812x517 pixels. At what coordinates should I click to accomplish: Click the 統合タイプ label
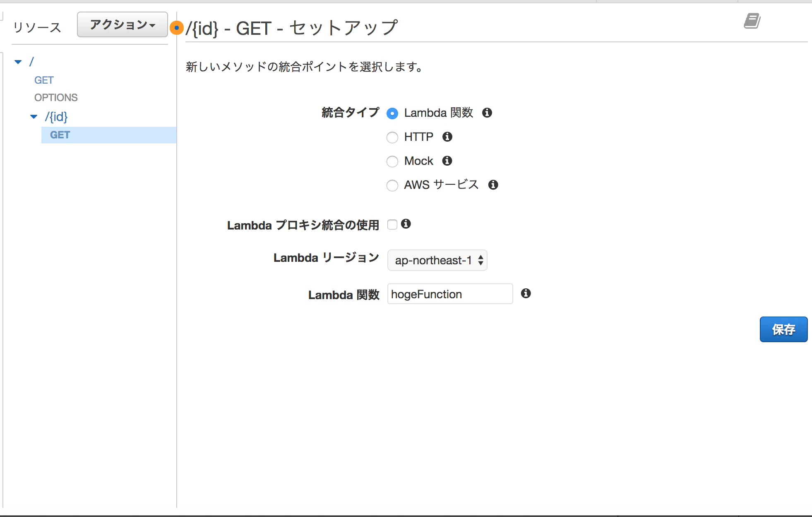pyautogui.click(x=350, y=112)
